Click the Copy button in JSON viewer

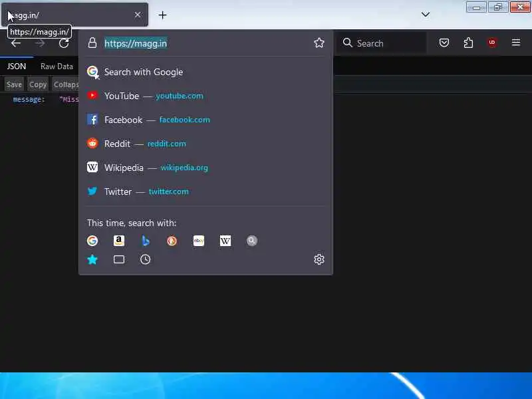38,84
